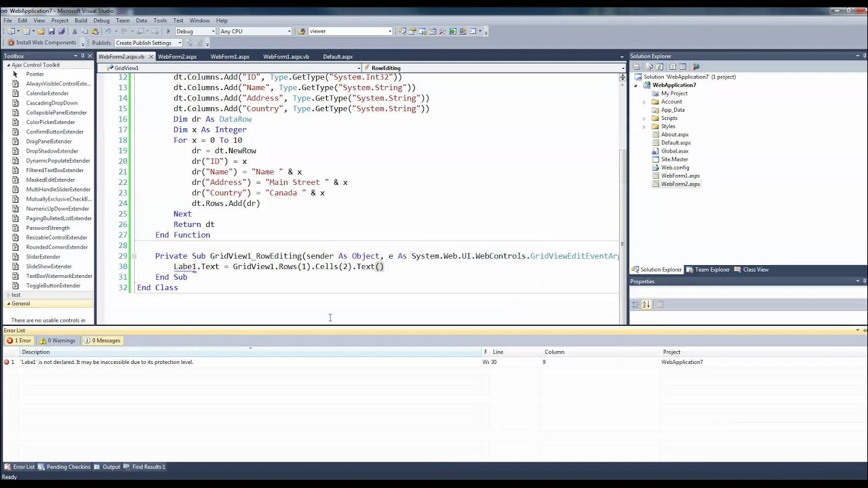868x488 pixels.
Task: Expand the test group in Toolbox
Action: 8,295
